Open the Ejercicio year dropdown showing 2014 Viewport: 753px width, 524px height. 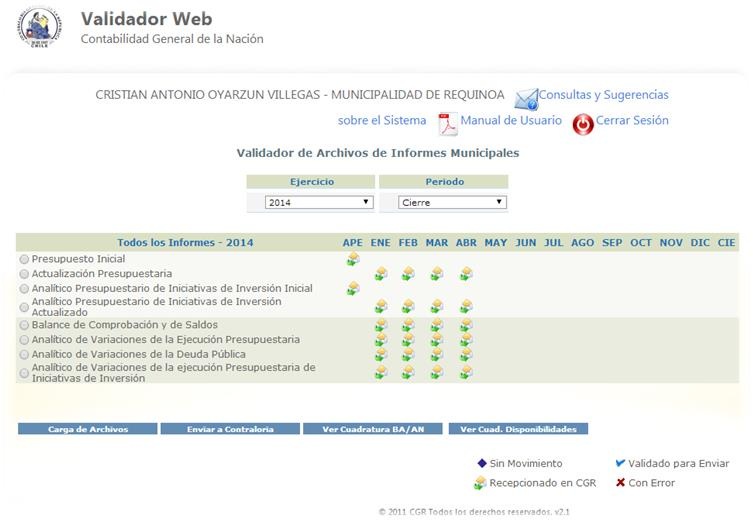[x=319, y=202]
